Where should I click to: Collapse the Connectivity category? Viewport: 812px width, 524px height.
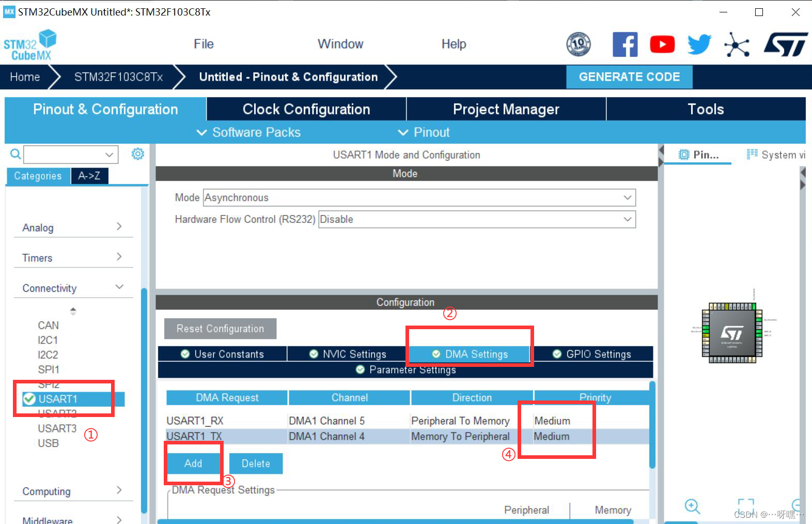[x=73, y=288]
